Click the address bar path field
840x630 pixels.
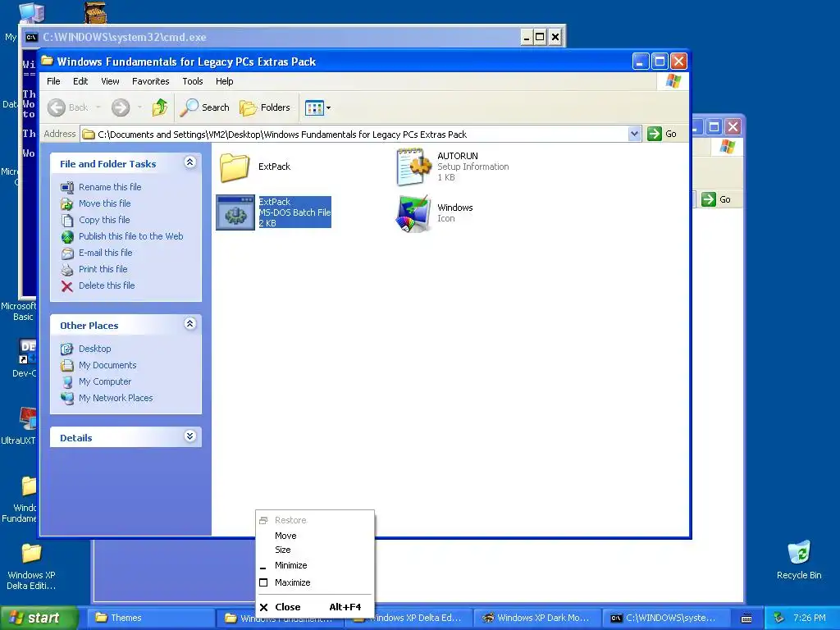coord(354,134)
